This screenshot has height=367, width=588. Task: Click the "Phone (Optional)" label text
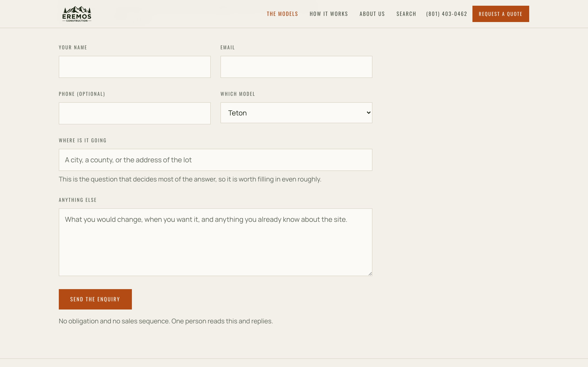pyautogui.click(x=82, y=94)
